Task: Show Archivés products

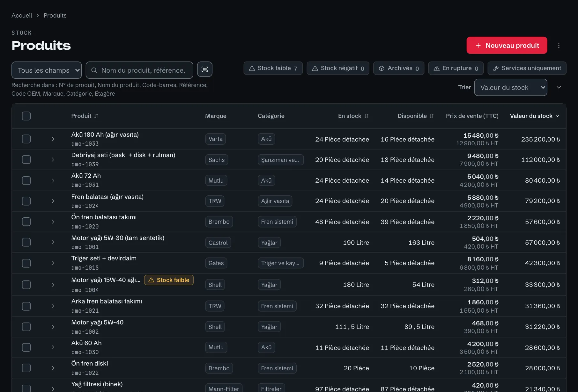Action: tap(399, 68)
